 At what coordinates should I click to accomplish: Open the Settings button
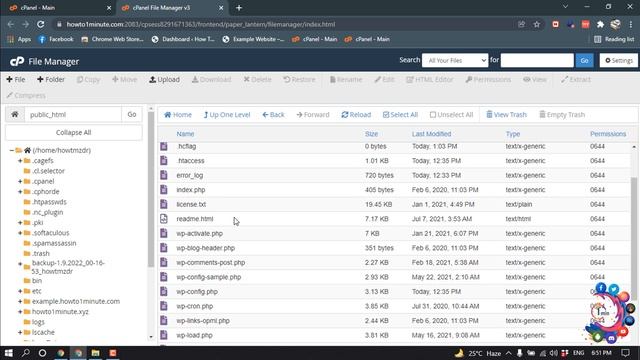(618, 60)
